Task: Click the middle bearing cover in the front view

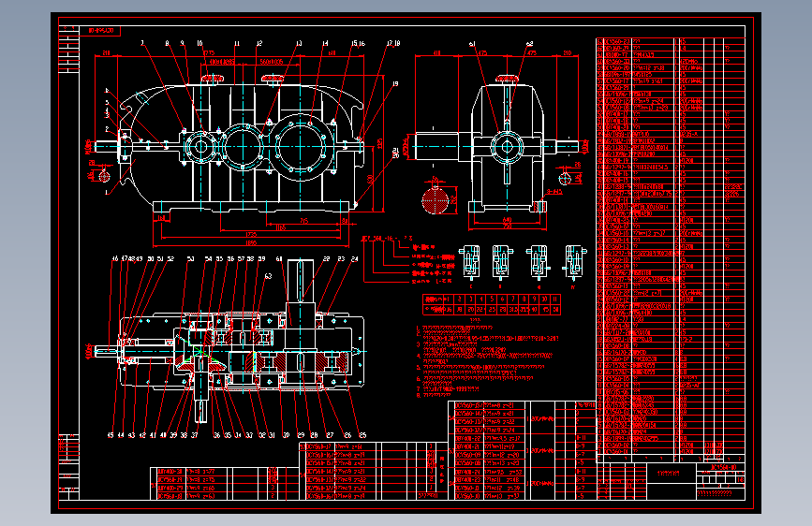Action: 244,147
